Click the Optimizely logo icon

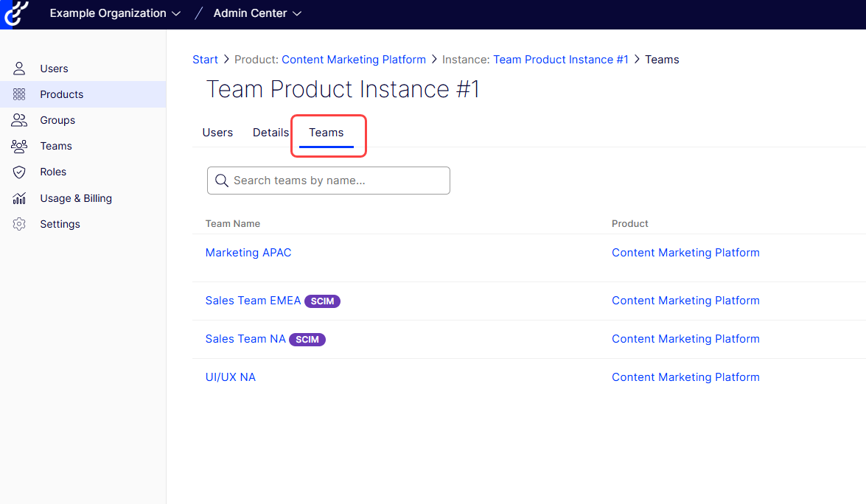16,13
